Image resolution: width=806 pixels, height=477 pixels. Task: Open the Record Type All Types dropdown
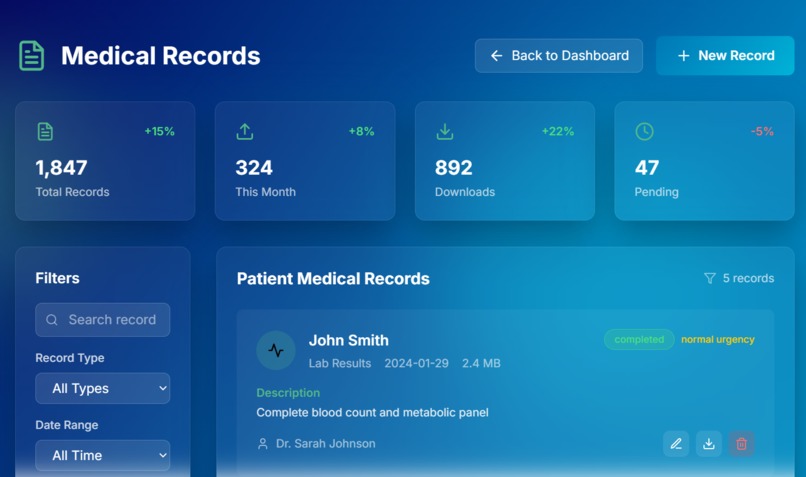click(x=103, y=388)
